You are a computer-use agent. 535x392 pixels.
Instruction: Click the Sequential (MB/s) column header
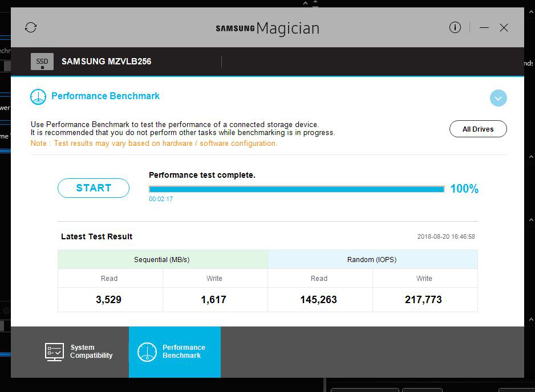pos(163,259)
